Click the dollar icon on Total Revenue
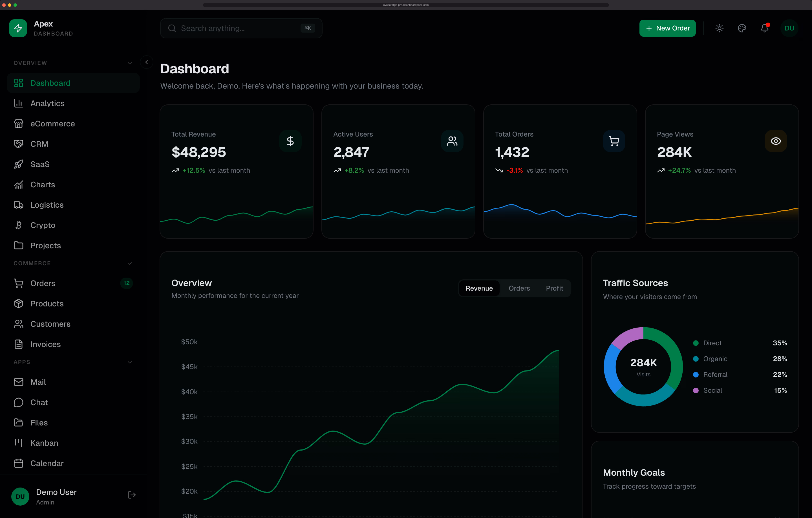Image resolution: width=812 pixels, height=518 pixels. point(290,141)
